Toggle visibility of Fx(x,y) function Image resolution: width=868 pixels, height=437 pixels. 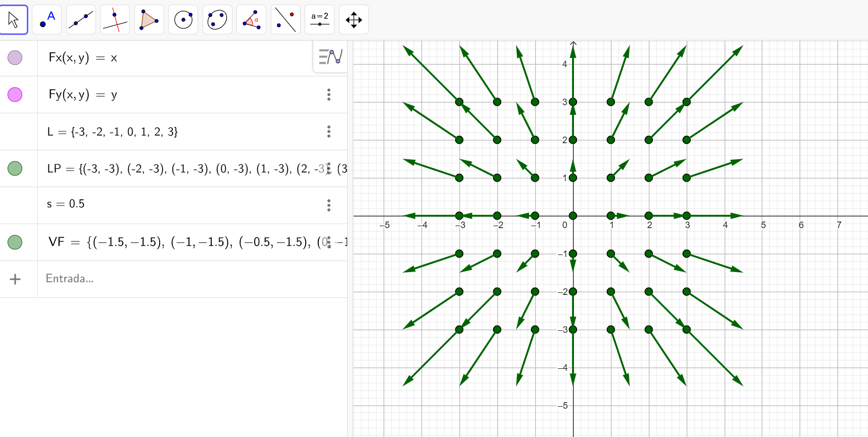pos(15,58)
